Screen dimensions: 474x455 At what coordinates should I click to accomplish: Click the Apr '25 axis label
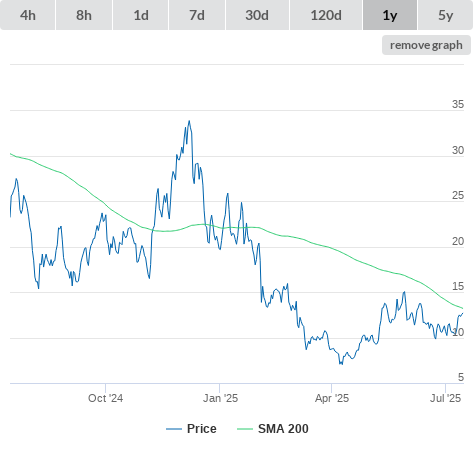332,398
